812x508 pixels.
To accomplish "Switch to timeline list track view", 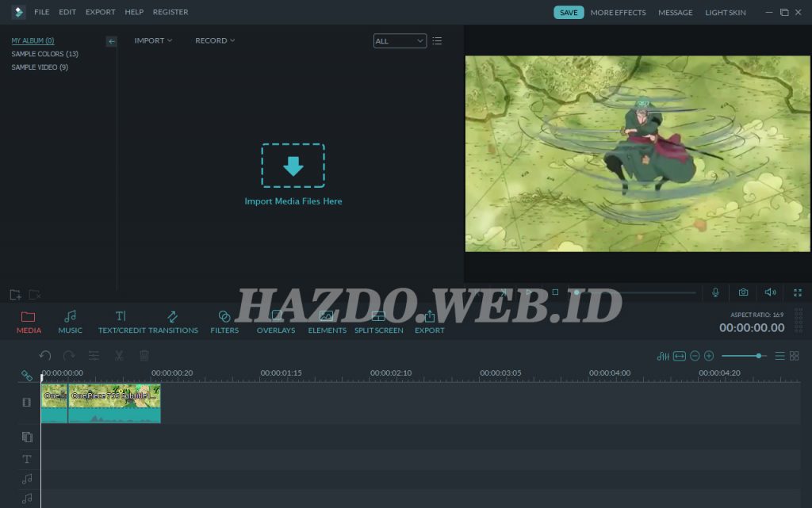I will pos(779,356).
